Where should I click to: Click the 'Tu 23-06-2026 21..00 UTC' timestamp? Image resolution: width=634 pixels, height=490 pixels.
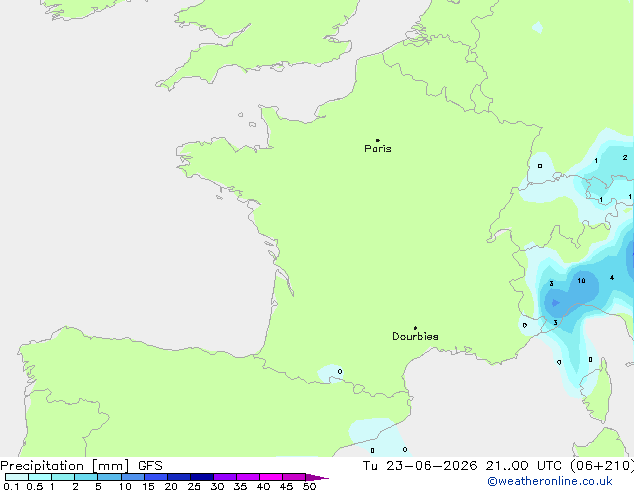(x=462, y=466)
